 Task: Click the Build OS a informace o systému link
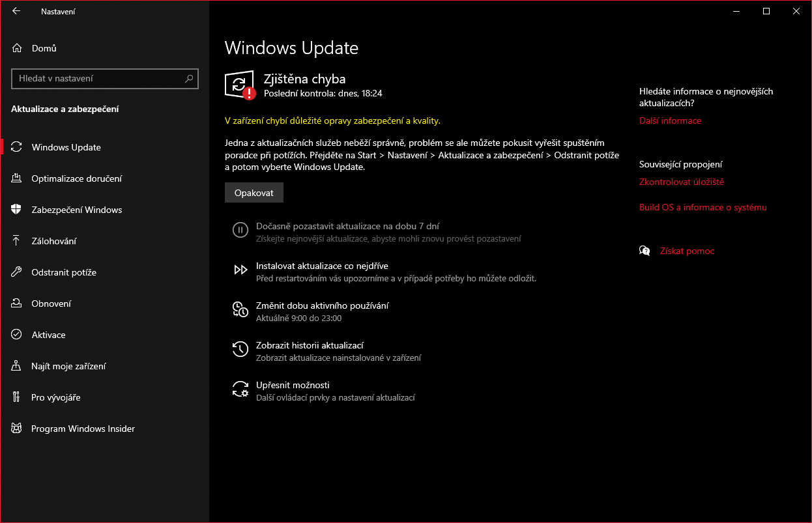pos(703,207)
